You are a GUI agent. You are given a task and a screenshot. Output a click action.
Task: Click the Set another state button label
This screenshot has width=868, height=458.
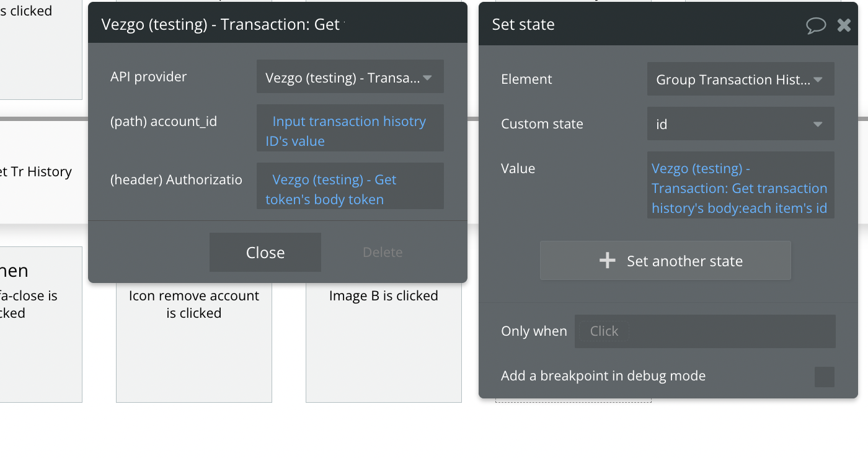click(x=684, y=261)
